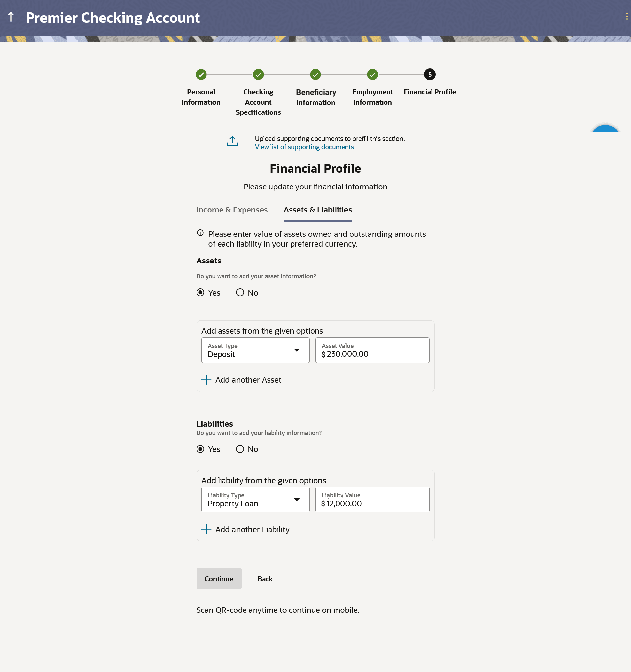This screenshot has width=631, height=672.
Task: Select No for liability information
Action: click(240, 449)
